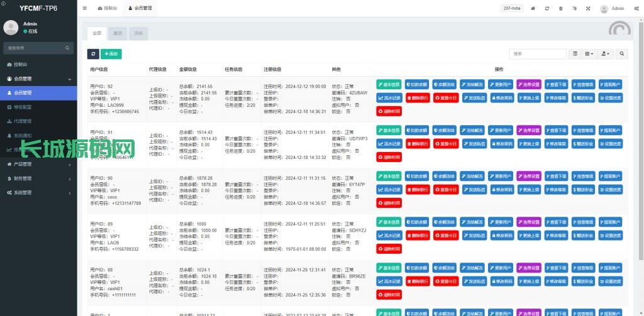This screenshot has height=316, width=644.
Task: Enter fullscreen using the expand arrows icon
Action: (x=588, y=9)
